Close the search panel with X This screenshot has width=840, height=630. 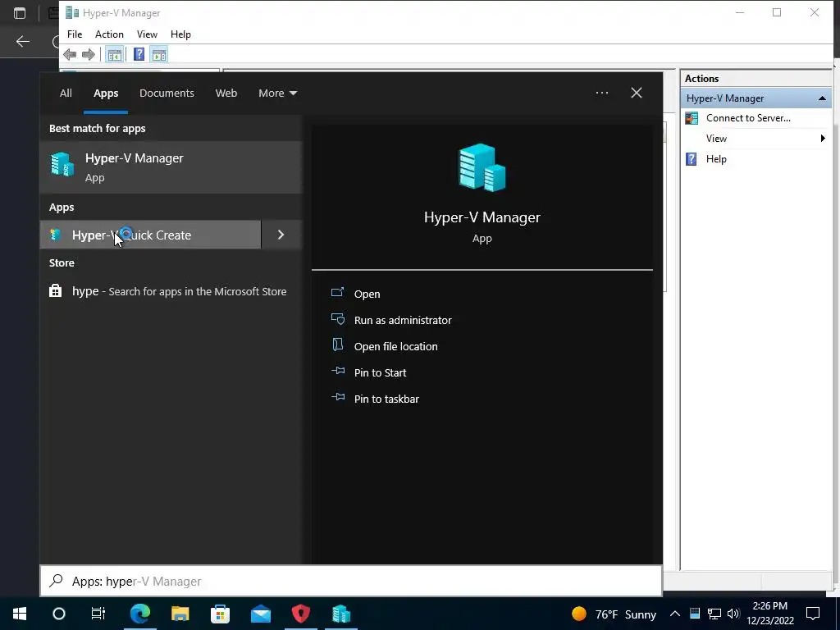click(x=637, y=93)
